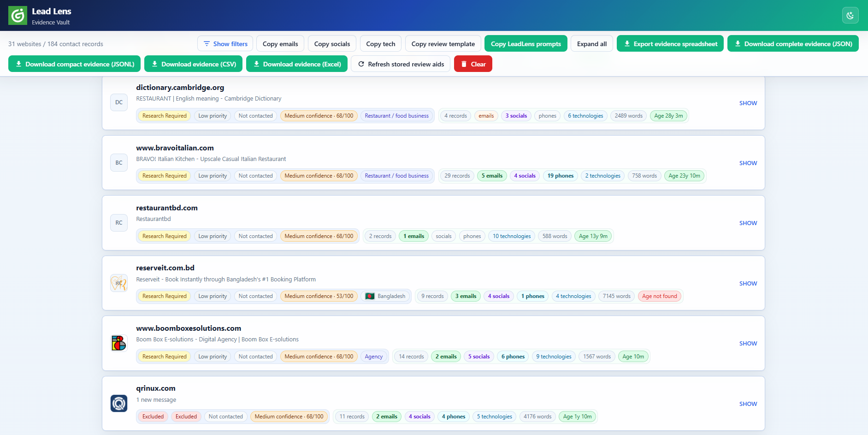This screenshot has height=435, width=868.
Task: Expand all website records
Action: pyautogui.click(x=592, y=44)
